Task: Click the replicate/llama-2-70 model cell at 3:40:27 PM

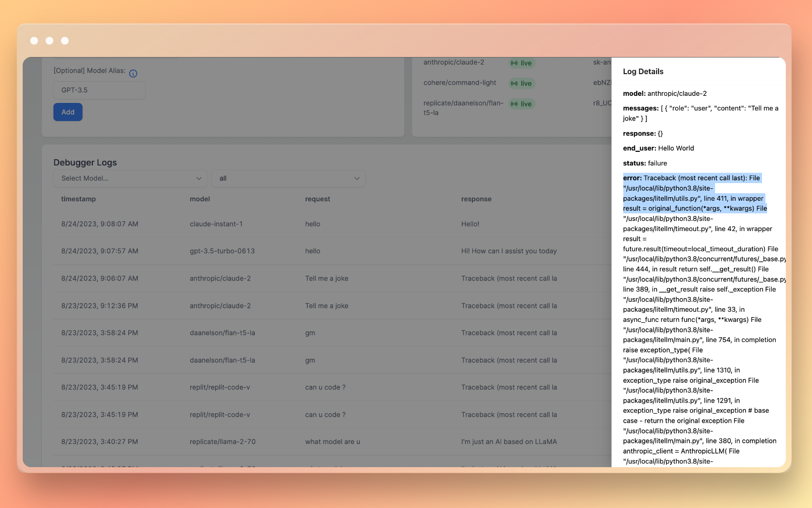Action: (x=223, y=442)
